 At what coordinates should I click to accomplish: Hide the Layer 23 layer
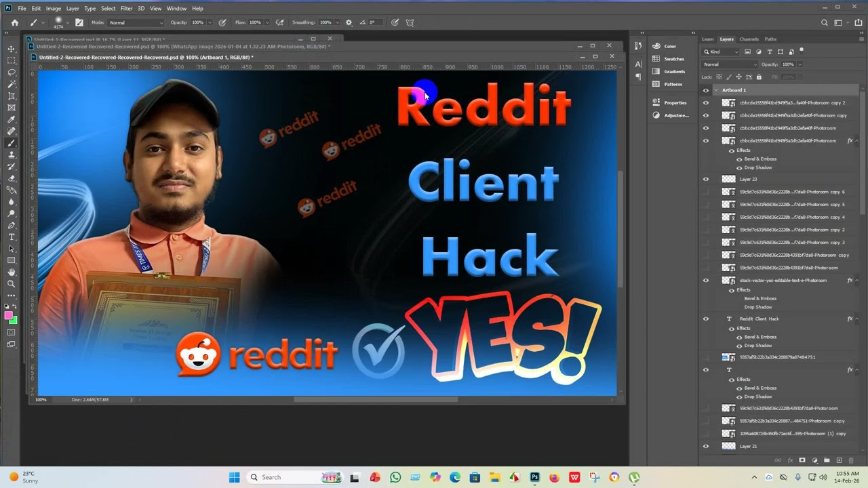[706, 179]
